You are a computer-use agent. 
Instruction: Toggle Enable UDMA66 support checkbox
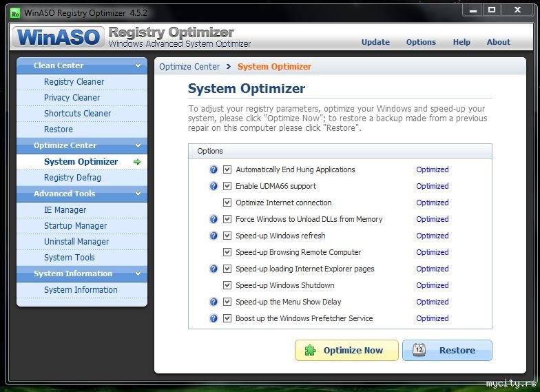coord(227,186)
